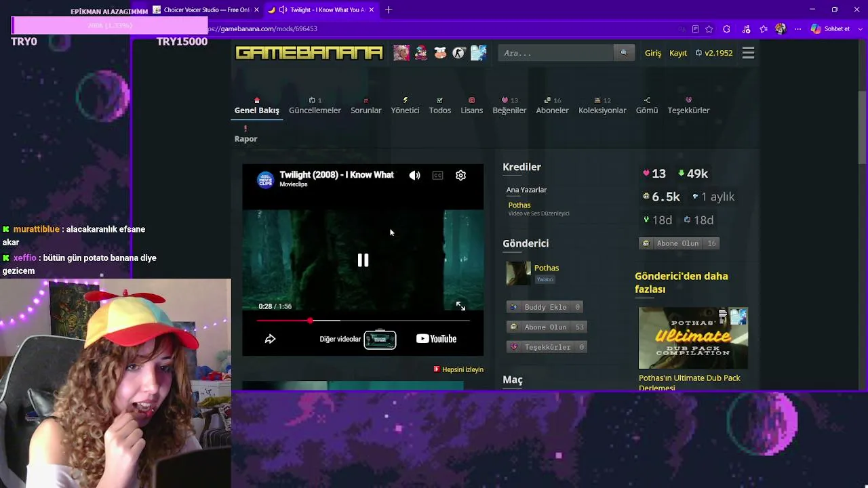Open the Diğer videolar suggested video thumbnail
Viewport: 868px width, 488px height.
(x=380, y=339)
